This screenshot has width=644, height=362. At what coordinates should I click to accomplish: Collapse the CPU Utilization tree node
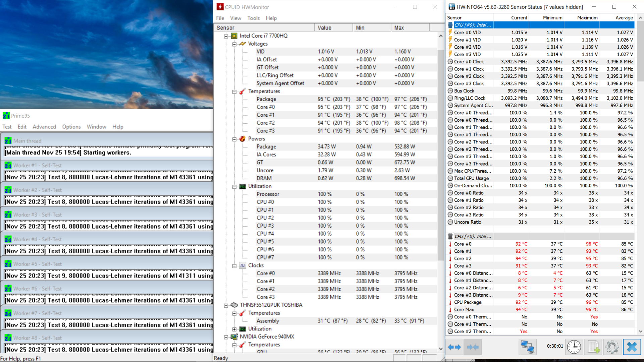click(234, 187)
